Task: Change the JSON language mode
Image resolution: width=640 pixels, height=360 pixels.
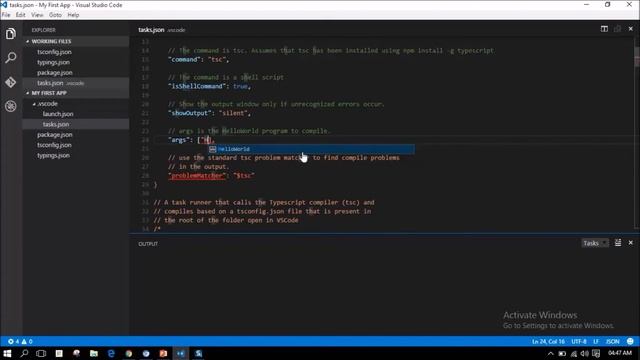Action: point(612,341)
